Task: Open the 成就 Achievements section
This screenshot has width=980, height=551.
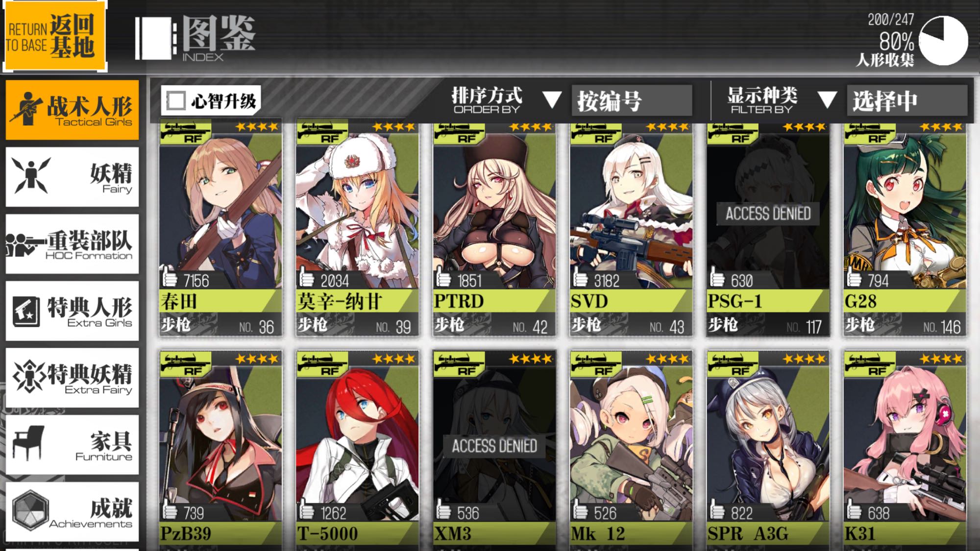Action: (73, 511)
